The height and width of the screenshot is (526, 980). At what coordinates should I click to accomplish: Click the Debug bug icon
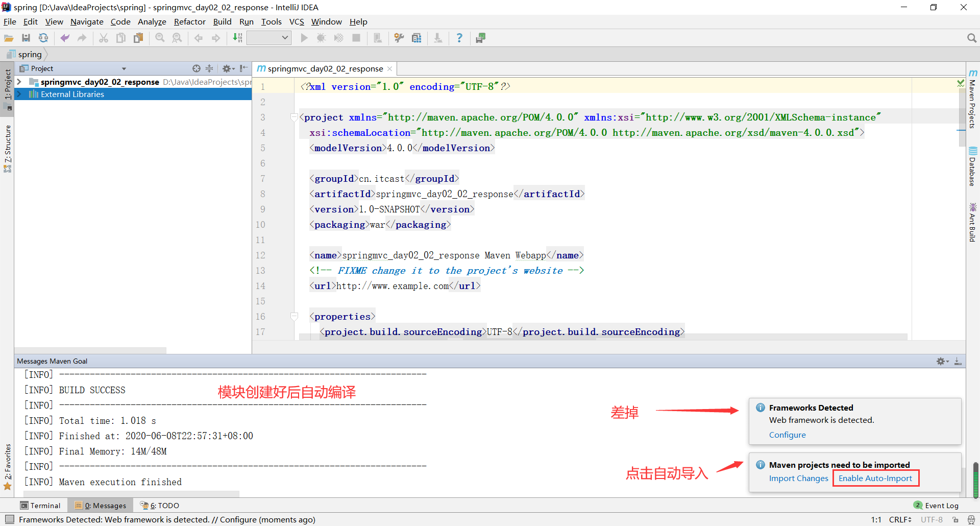point(321,38)
